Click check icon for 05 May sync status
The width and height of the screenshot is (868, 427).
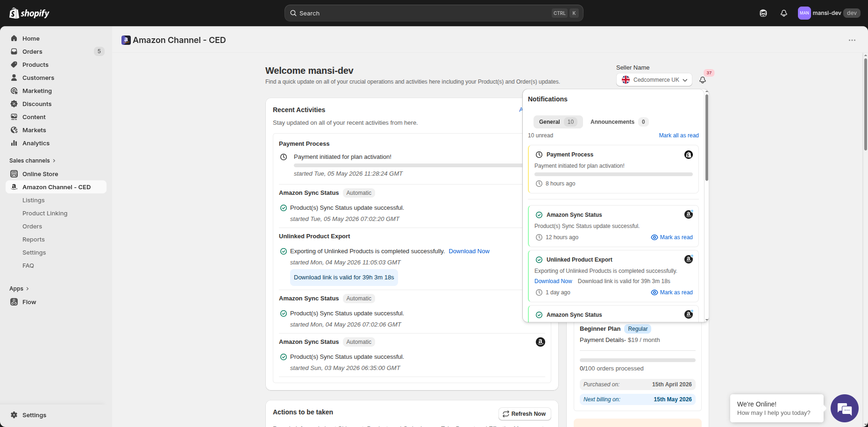[x=283, y=208]
